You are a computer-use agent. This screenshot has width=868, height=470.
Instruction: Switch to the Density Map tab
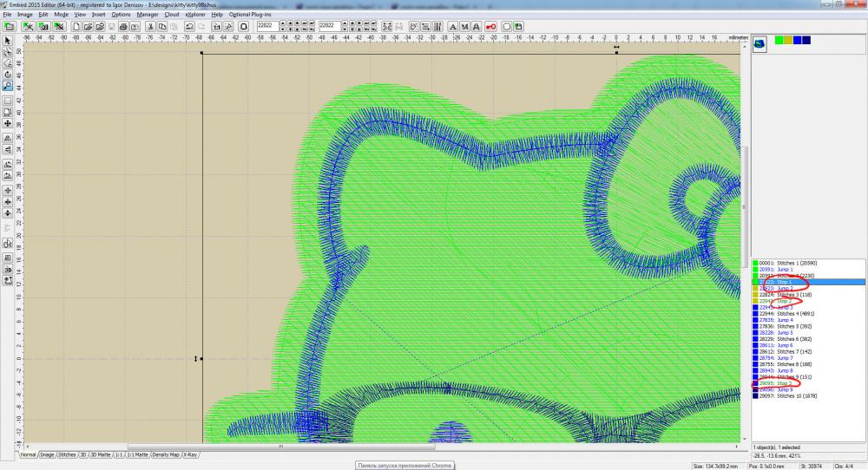click(166, 454)
